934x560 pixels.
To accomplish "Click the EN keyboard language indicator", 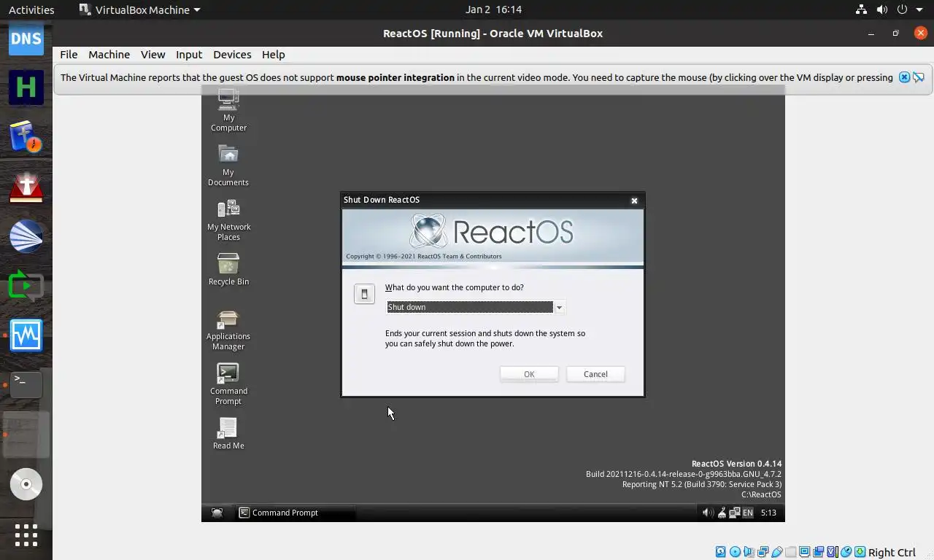I will (x=747, y=513).
